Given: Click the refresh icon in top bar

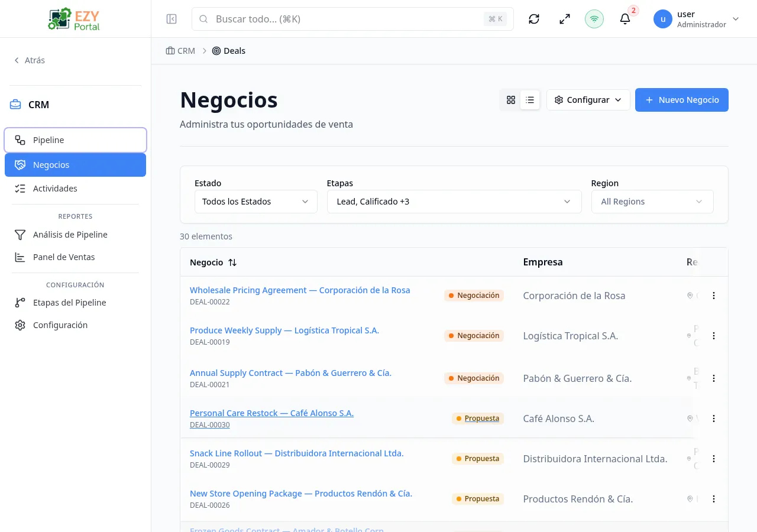Looking at the screenshot, I should tap(534, 19).
